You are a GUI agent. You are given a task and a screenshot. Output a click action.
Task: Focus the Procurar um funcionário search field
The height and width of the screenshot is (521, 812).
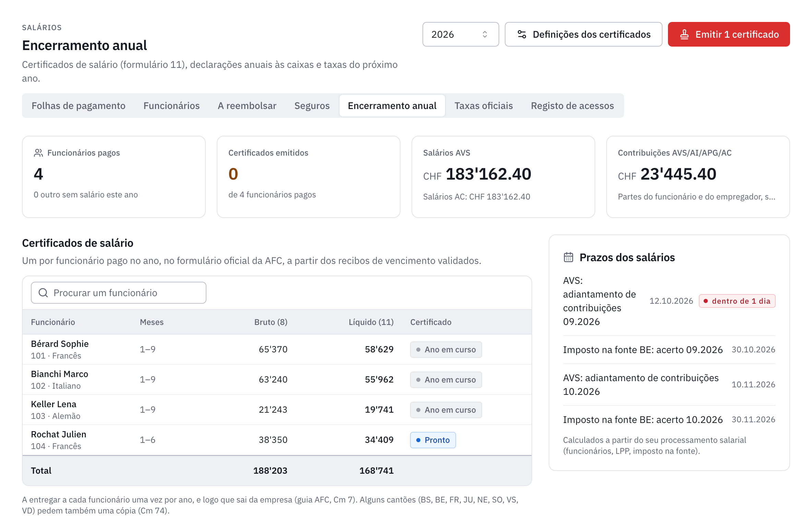pos(118,293)
